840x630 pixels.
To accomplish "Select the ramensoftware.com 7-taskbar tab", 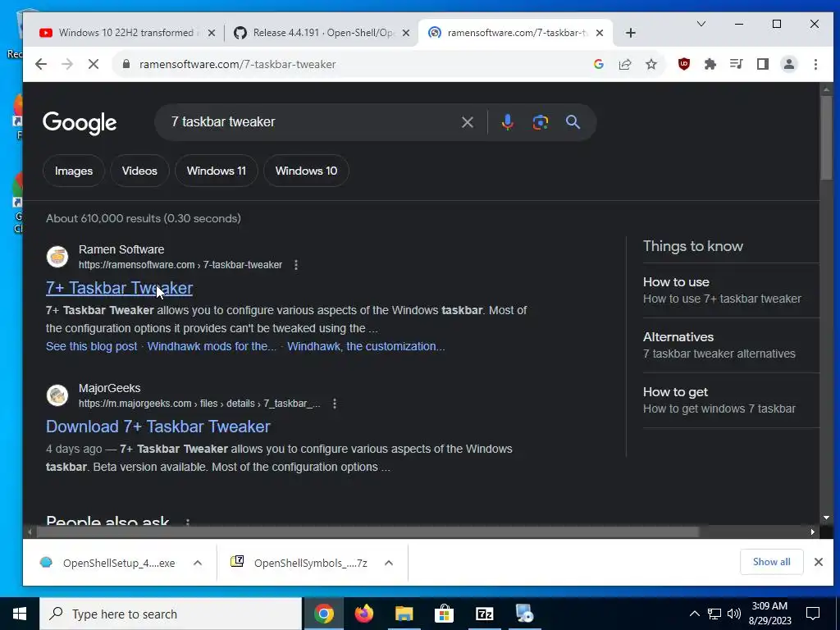I will click(x=514, y=33).
